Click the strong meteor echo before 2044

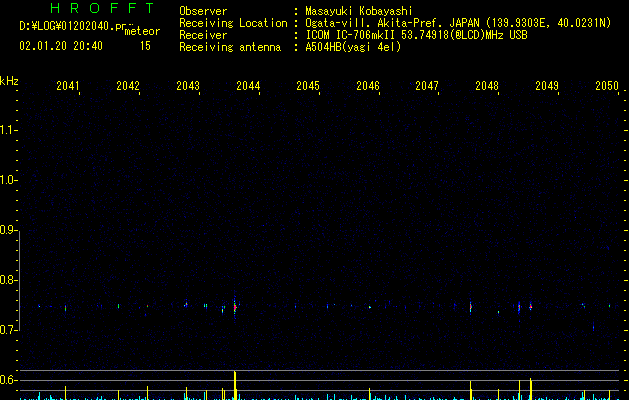(x=235, y=308)
